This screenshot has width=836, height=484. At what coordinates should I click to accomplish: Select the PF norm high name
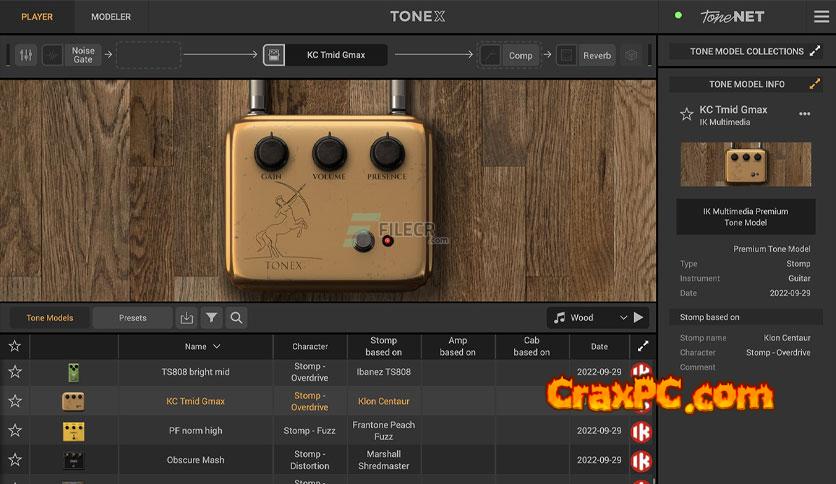195,430
